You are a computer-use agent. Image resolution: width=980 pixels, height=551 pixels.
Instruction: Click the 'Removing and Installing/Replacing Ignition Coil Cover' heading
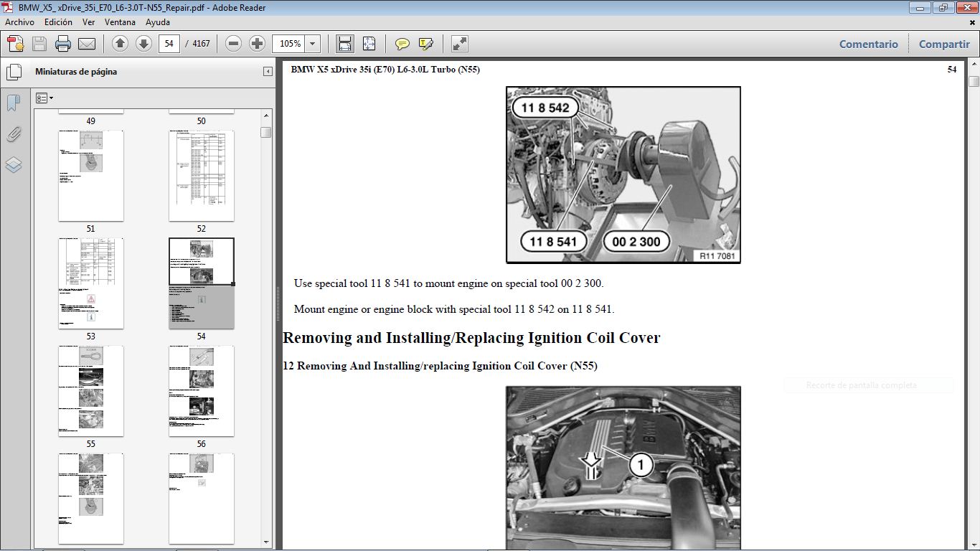pos(471,338)
